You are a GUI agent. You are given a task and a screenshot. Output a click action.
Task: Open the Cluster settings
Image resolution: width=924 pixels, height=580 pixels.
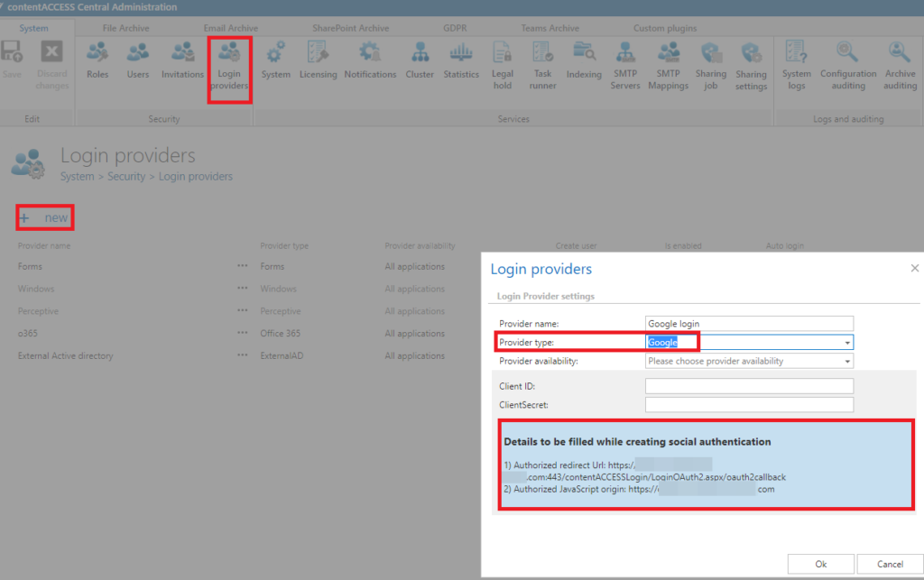click(x=420, y=60)
